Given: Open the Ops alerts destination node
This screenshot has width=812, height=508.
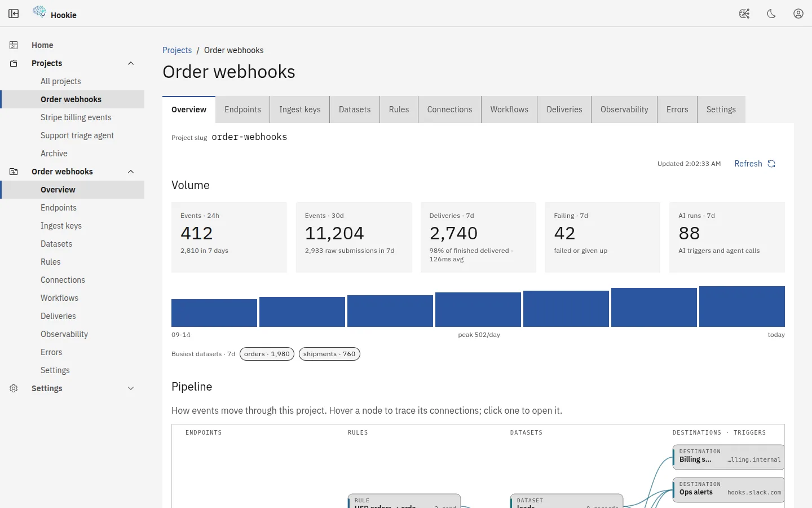Looking at the screenshot, I should click(729, 489).
